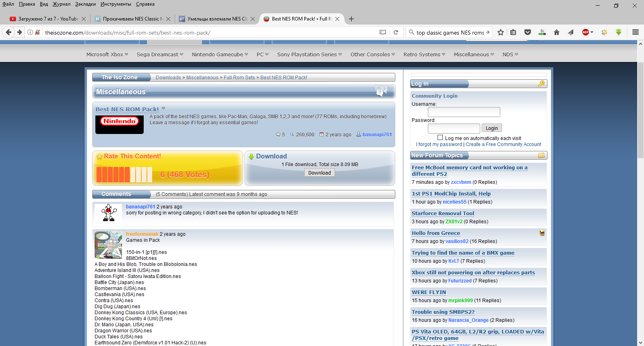Close the YouTube tab
The height and width of the screenshot is (346, 644).
tap(84, 19)
